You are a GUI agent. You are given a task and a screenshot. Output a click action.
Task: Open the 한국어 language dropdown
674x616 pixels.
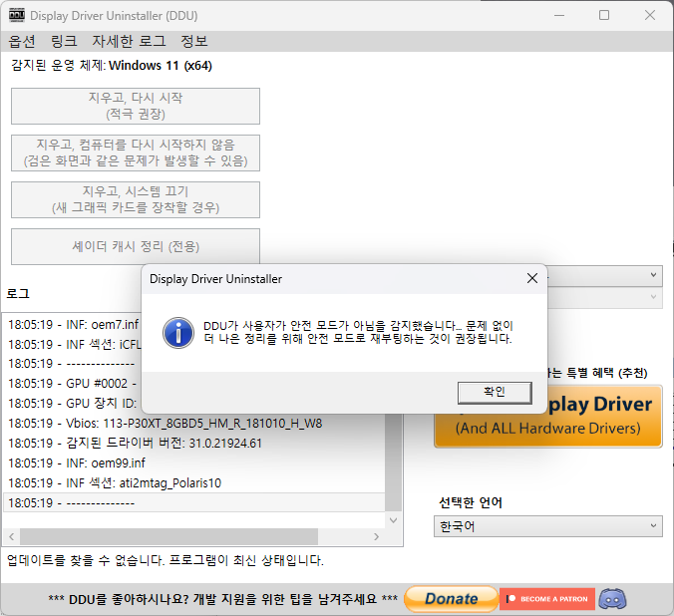(x=548, y=526)
